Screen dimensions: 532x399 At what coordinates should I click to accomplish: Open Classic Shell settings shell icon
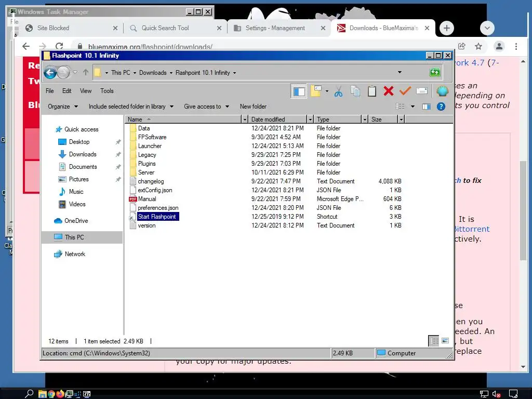(442, 91)
